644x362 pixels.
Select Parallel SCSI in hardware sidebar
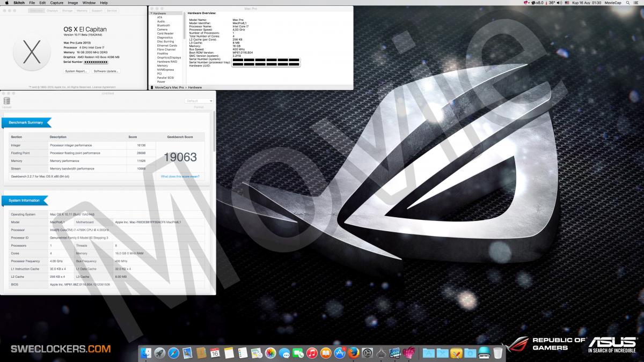coord(165,77)
